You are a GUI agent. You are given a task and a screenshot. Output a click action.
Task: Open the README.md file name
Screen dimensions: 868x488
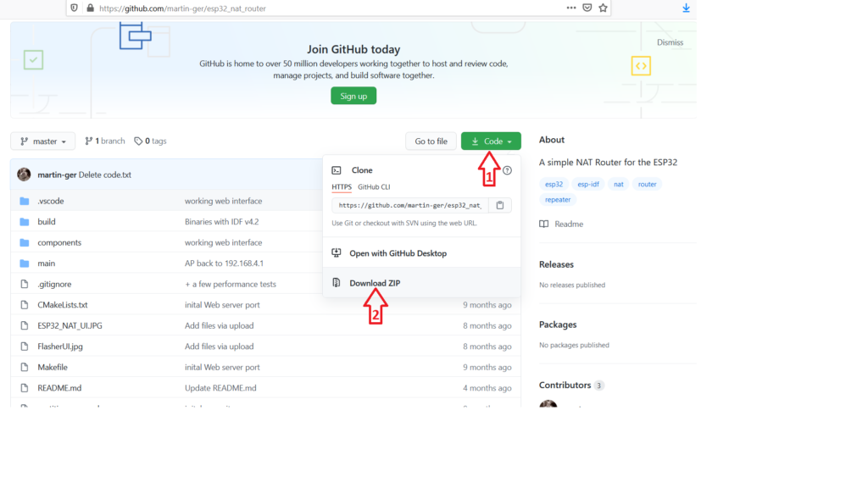click(59, 388)
